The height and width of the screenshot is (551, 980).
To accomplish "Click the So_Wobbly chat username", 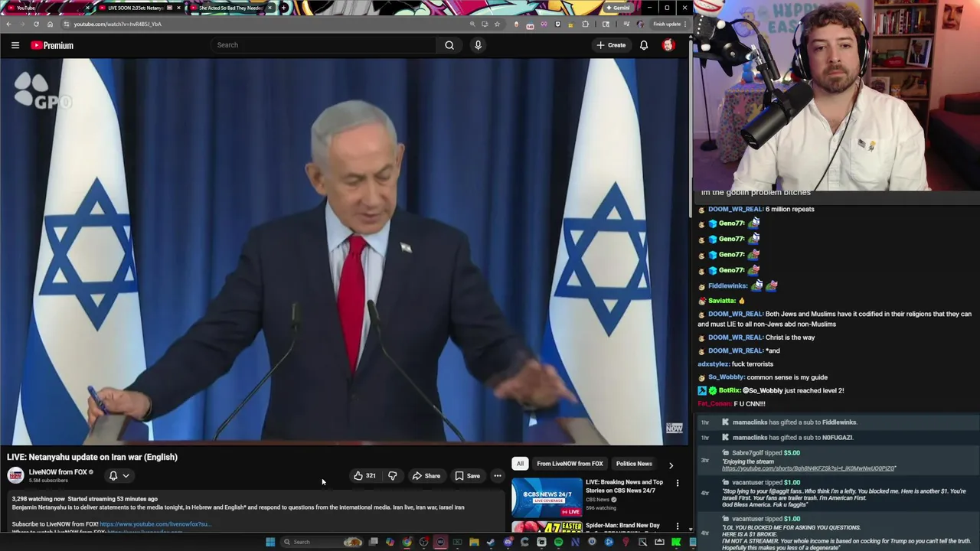I will (726, 377).
